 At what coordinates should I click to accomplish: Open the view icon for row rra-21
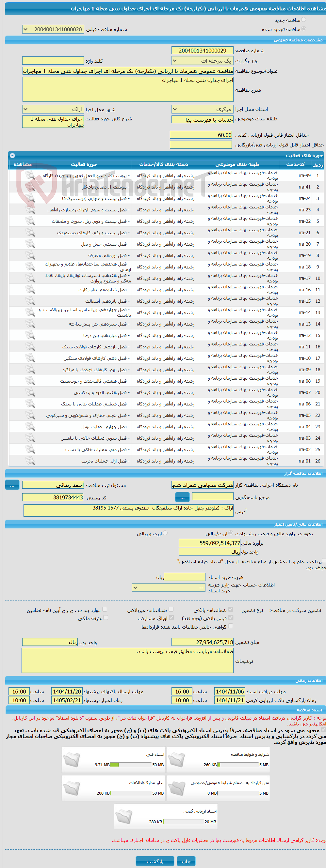30,233
